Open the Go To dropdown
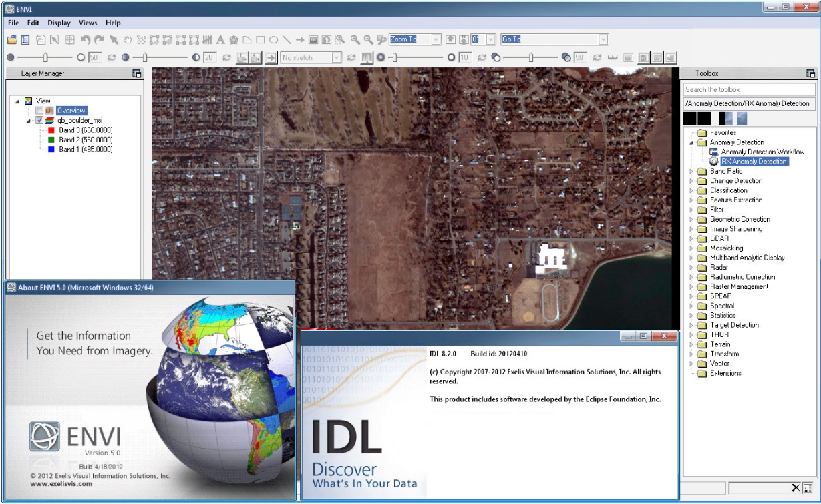The image size is (821, 504). click(603, 39)
